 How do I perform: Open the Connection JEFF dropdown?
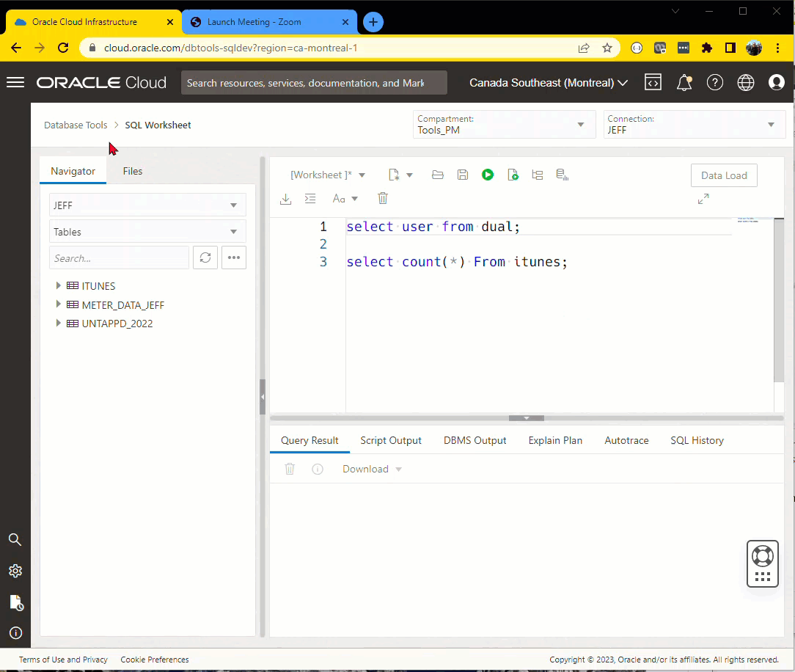tap(695, 124)
